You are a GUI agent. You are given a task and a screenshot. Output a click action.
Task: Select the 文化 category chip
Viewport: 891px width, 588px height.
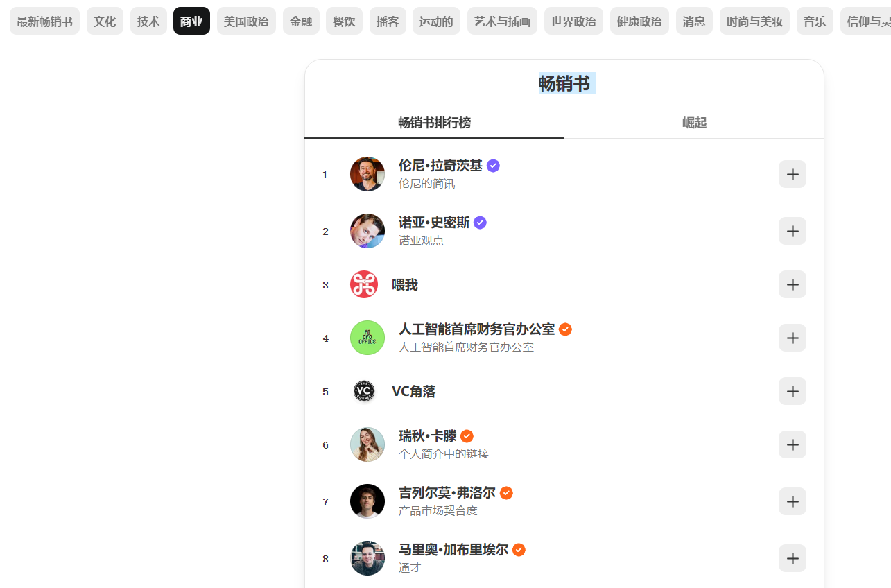tap(105, 21)
